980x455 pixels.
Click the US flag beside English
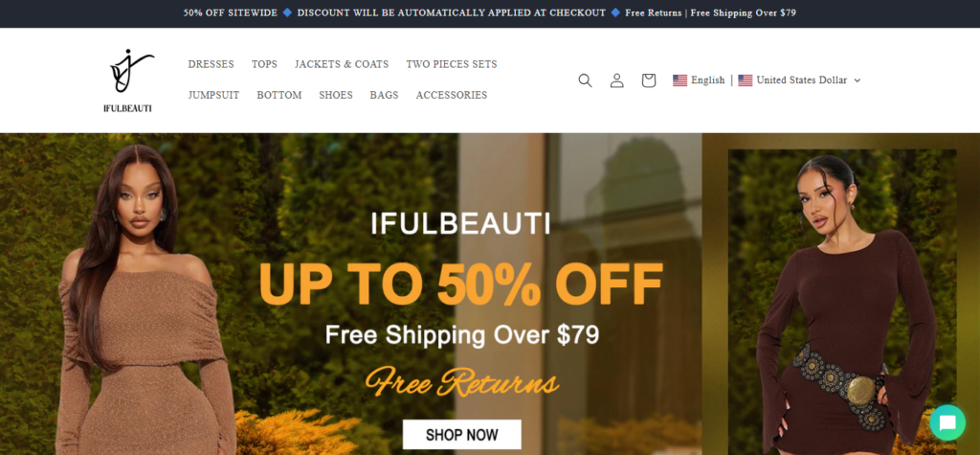[x=679, y=80]
